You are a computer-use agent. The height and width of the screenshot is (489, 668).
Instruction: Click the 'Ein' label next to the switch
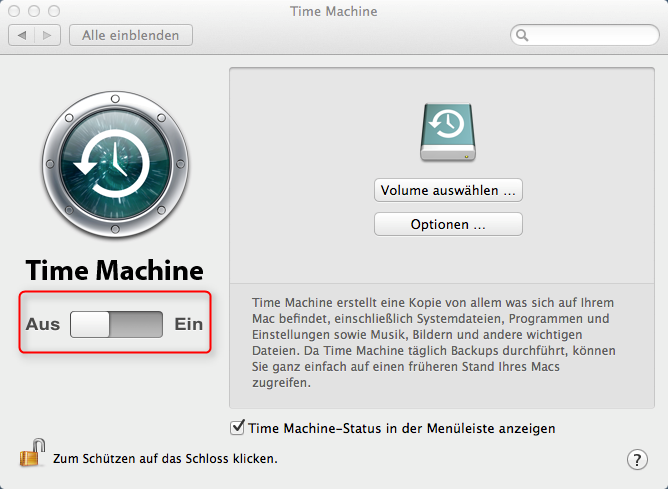pyautogui.click(x=188, y=324)
